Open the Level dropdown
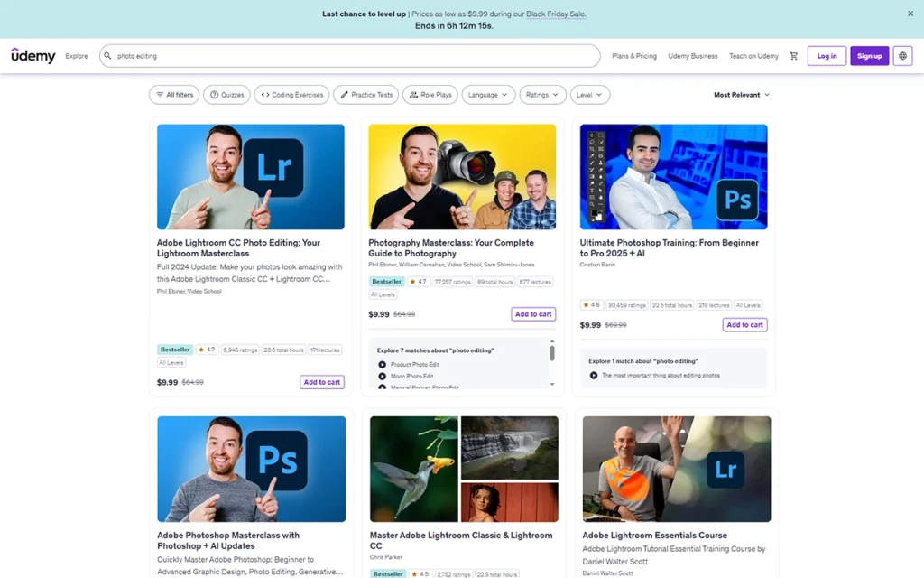 [x=590, y=94]
